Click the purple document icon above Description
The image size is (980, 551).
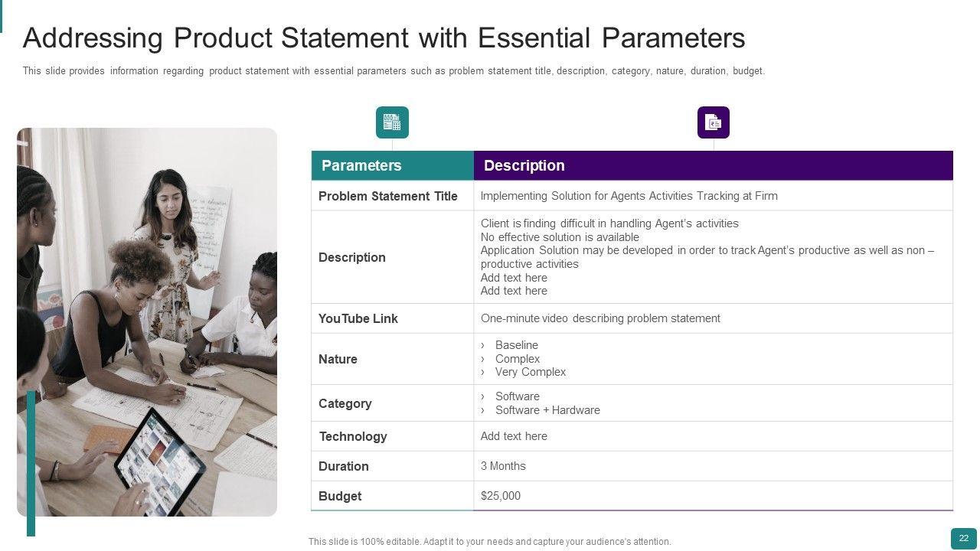click(x=714, y=122)
